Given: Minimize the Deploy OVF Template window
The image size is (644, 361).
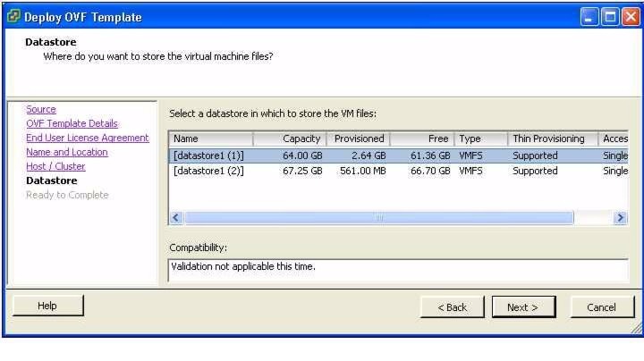Looking at the screenshot, I should click(x=589, y=17).
